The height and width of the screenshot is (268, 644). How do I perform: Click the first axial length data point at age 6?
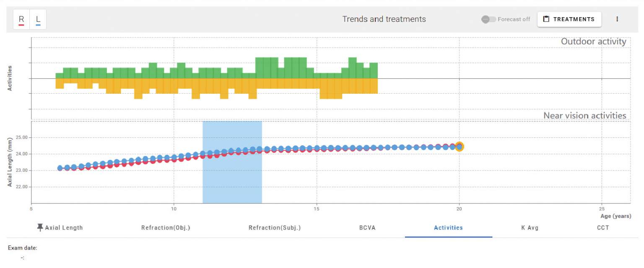tap(60, 168)
